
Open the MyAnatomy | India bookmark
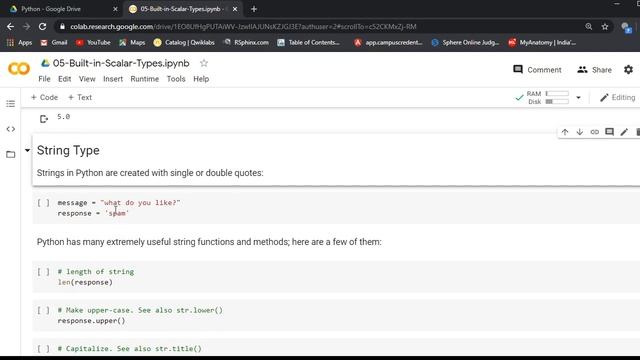click(542, 42)
